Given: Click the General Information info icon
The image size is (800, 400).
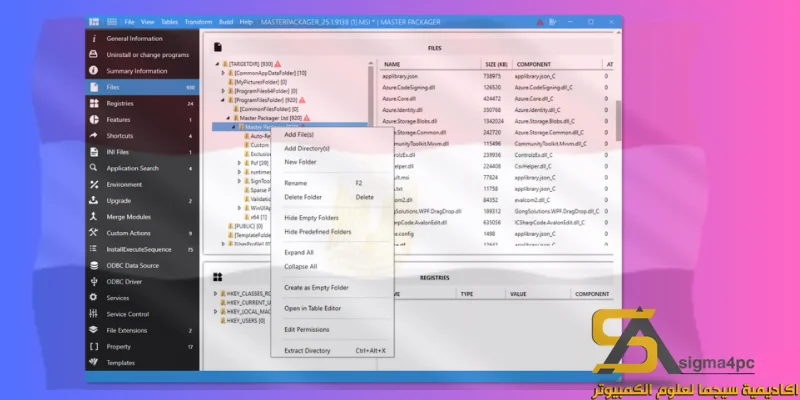Looking at the screenshot, I should (93, 38).
